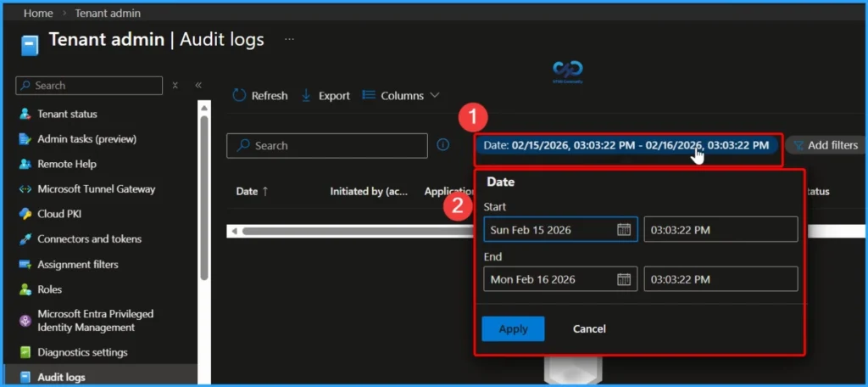Open the Diagnostics settings icon
This screenshot has height=387, width=868.
coord(25,352)
